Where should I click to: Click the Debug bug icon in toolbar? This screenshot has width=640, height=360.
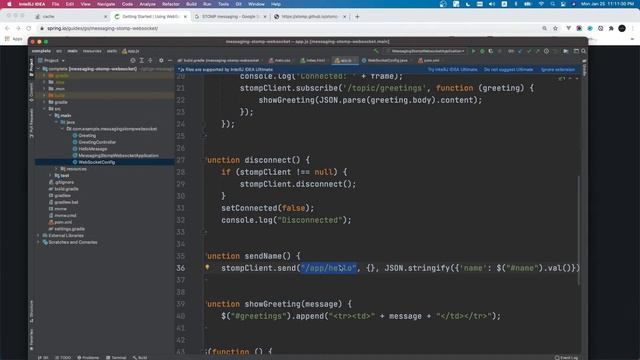(x=482, y=51)
